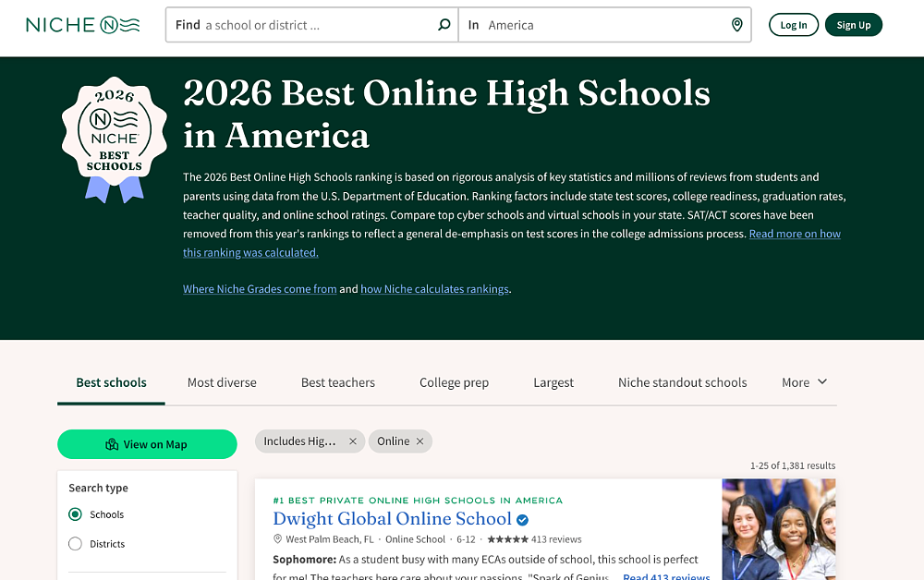
Task: Open how Niche calculates rankings link
Action: click(434, 289)
